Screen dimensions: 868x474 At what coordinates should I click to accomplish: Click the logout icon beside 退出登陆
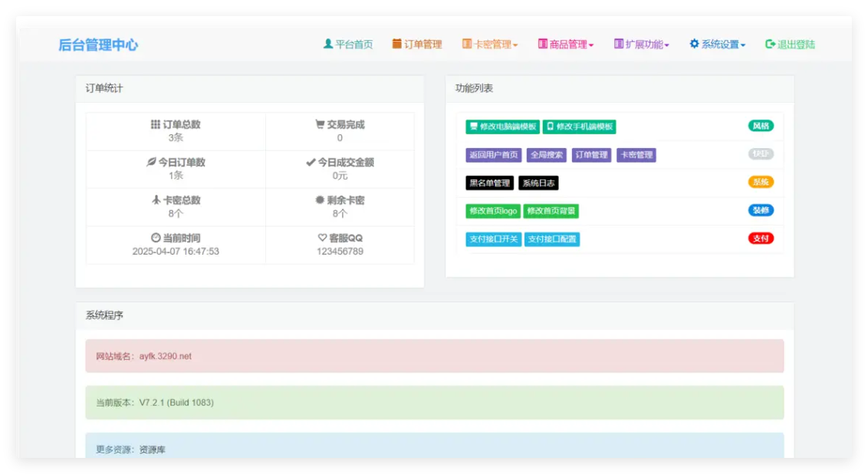(x=770, y=44)
